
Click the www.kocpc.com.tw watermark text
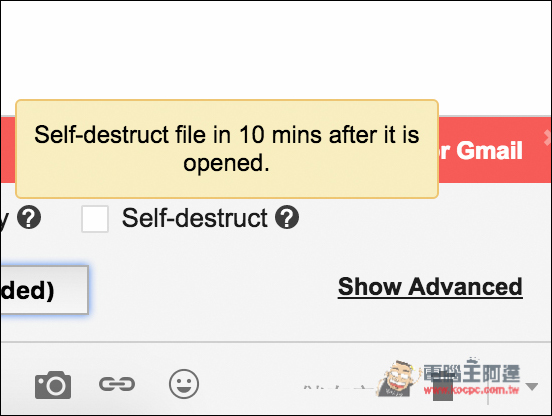point(472,390)
